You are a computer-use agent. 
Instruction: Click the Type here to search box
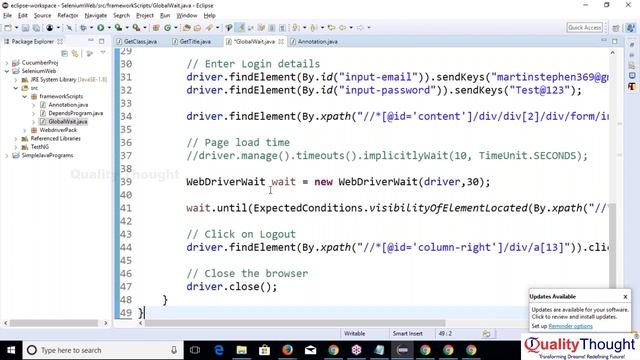point(102,350)
